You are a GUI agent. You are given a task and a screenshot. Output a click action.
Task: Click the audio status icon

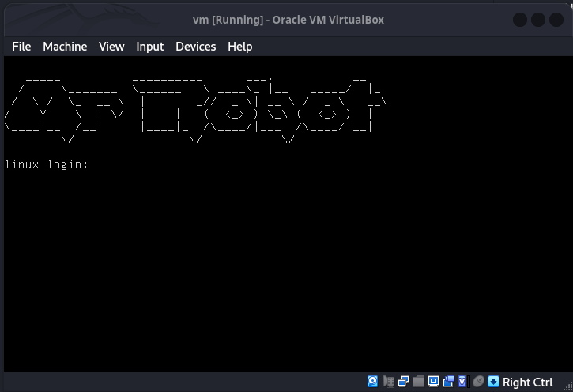point(388,382)
